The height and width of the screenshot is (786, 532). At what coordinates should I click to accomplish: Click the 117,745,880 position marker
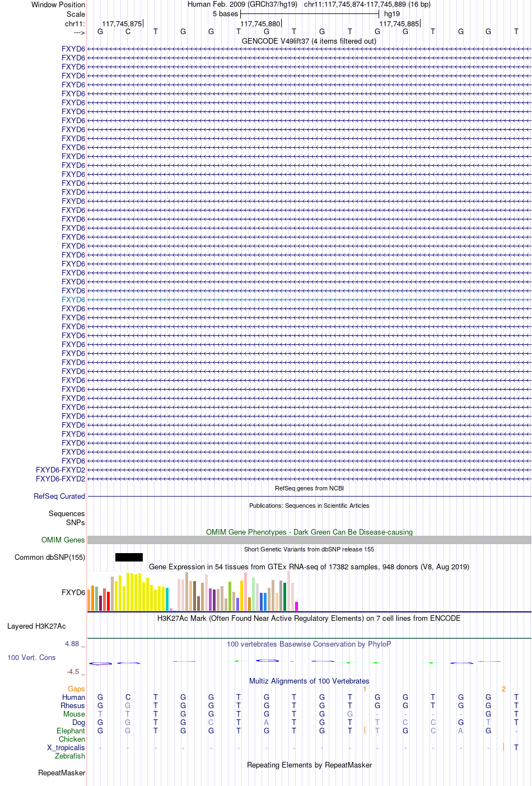click(x=260, y=24)
